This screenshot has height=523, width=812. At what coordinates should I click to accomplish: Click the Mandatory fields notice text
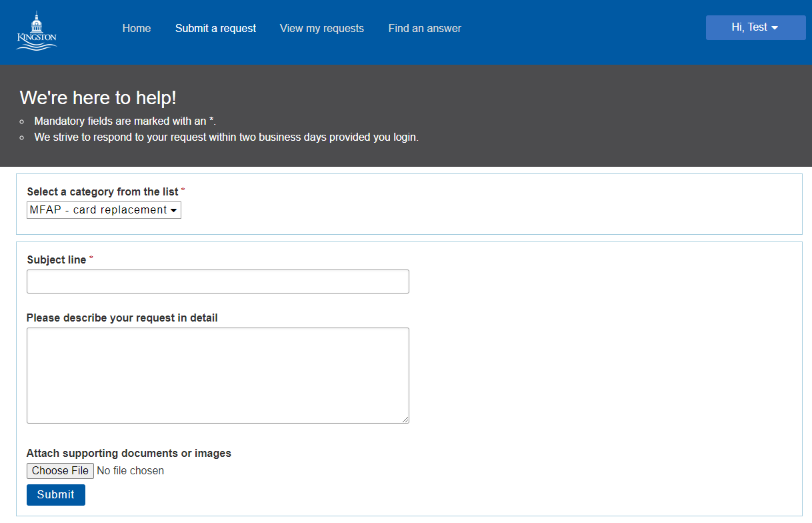125,121
